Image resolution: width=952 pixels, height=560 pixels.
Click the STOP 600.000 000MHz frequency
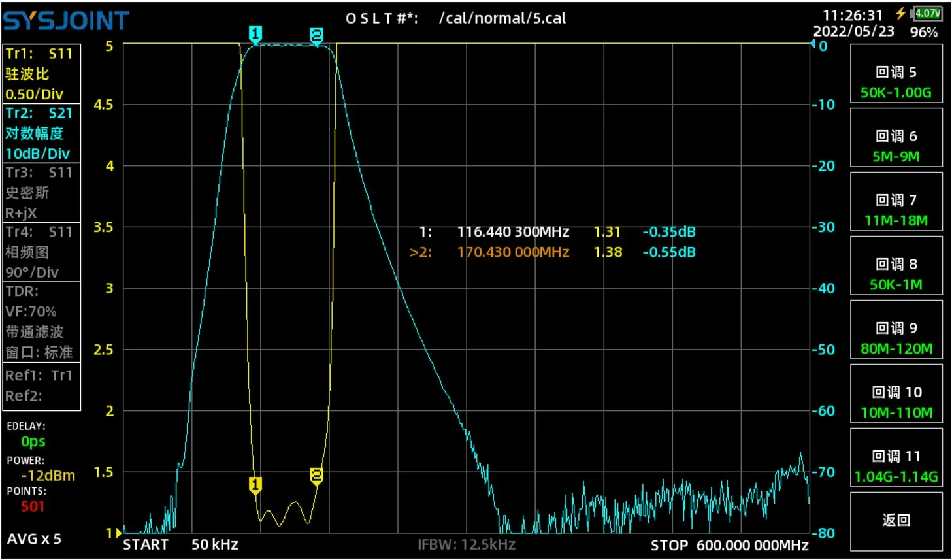[729, 545]
